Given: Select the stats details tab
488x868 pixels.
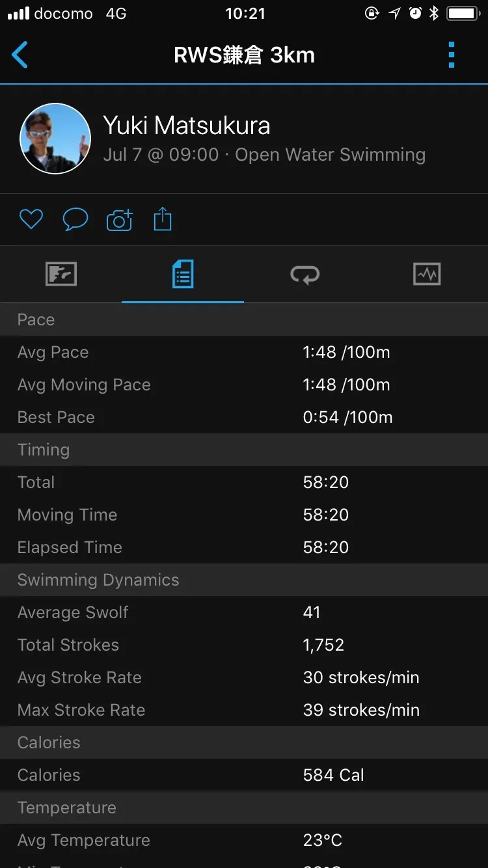Looking at the screenshot, I should point(183,274).
